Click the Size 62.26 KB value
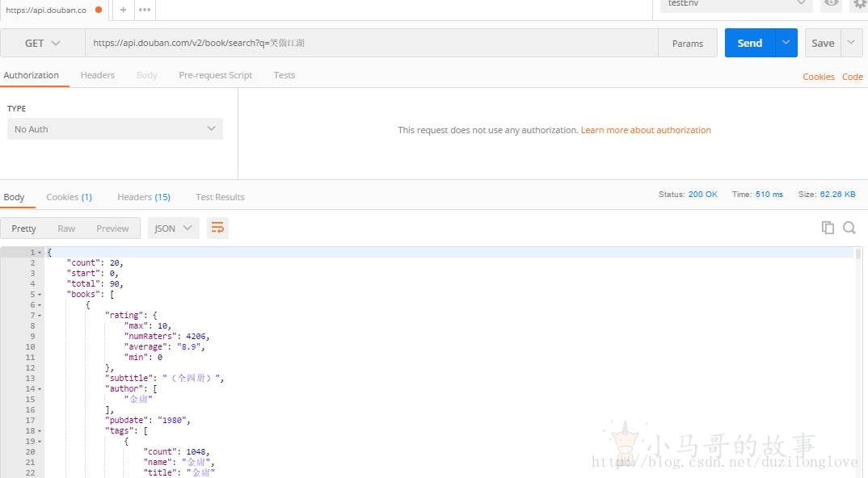 pyautogui.click(x=837, y=194)
